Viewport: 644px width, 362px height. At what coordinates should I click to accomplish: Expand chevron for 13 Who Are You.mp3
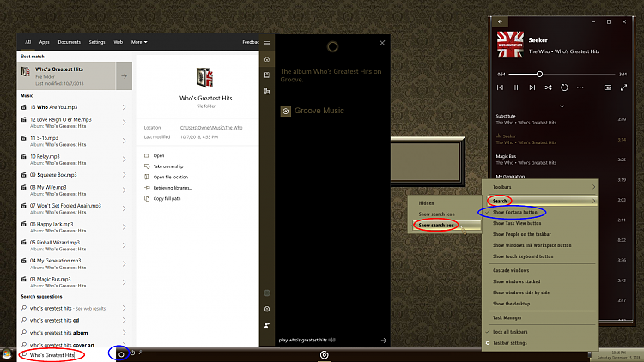124,107
